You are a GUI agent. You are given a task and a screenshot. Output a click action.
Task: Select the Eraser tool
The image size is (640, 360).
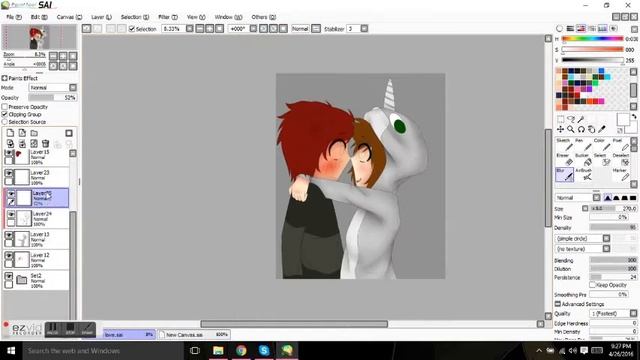click(564, 160)
